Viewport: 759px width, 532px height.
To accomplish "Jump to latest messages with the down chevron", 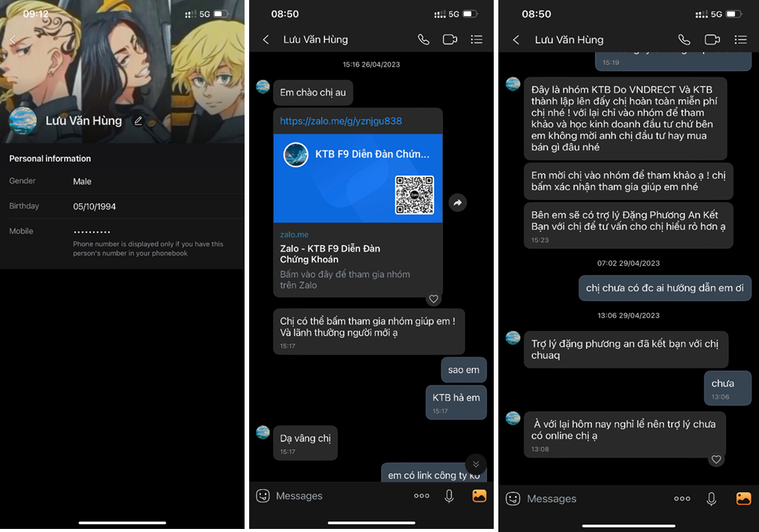I will 476,464.
